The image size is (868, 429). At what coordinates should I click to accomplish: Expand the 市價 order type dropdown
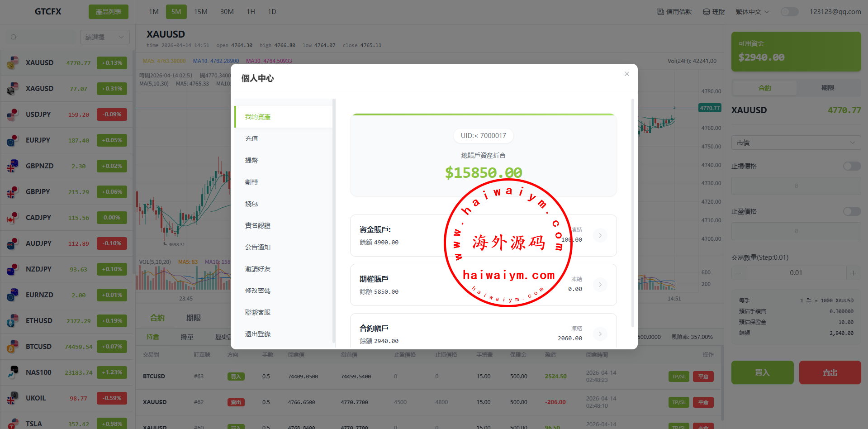point(796,143)
